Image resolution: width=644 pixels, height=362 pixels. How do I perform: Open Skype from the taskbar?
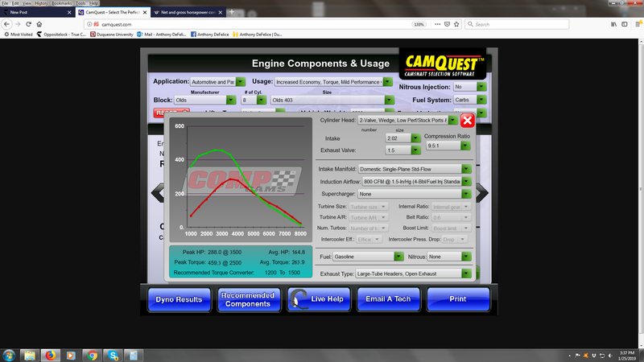tap(113, 356)
